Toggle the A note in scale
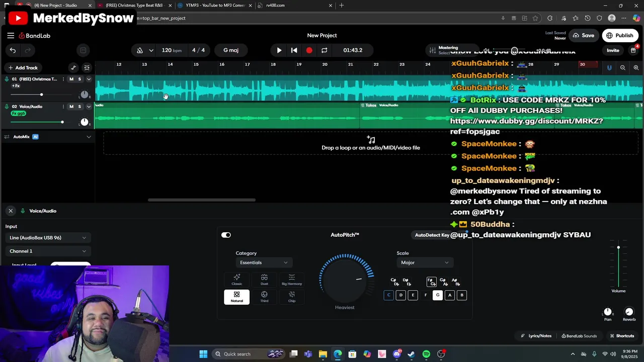Viewport: 644px width, 362px height. pos(450,295)
